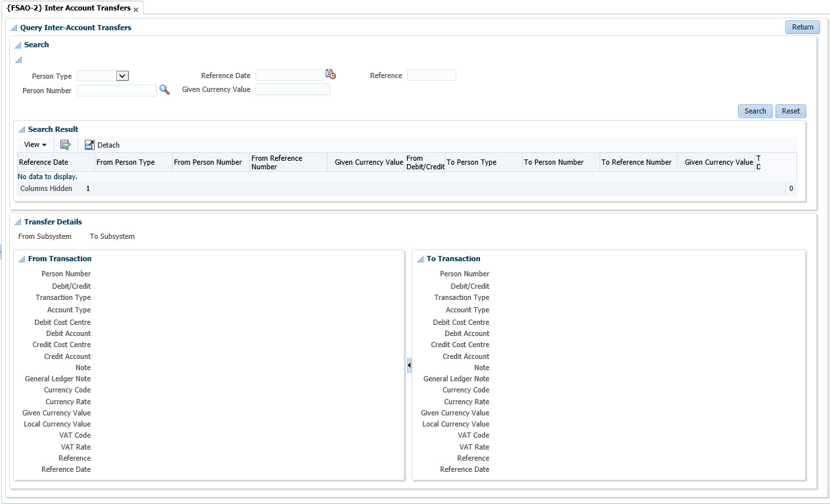Image resolution: width=830 pixels, height=504 pixels.
Task: Click the Person Number search magnifier icon
Action: (164, 91)
